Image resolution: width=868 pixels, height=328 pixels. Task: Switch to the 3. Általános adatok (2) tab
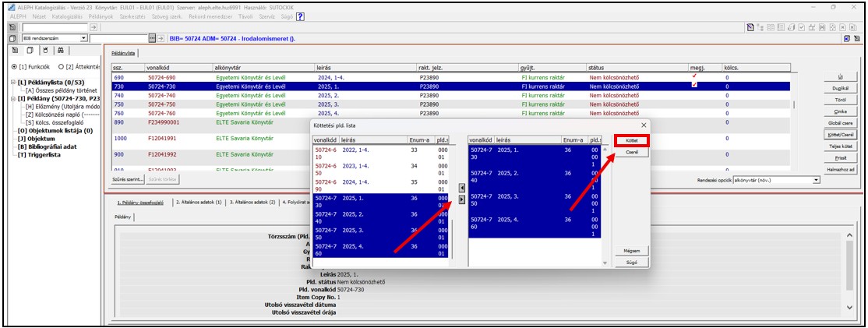coord(252,203)
